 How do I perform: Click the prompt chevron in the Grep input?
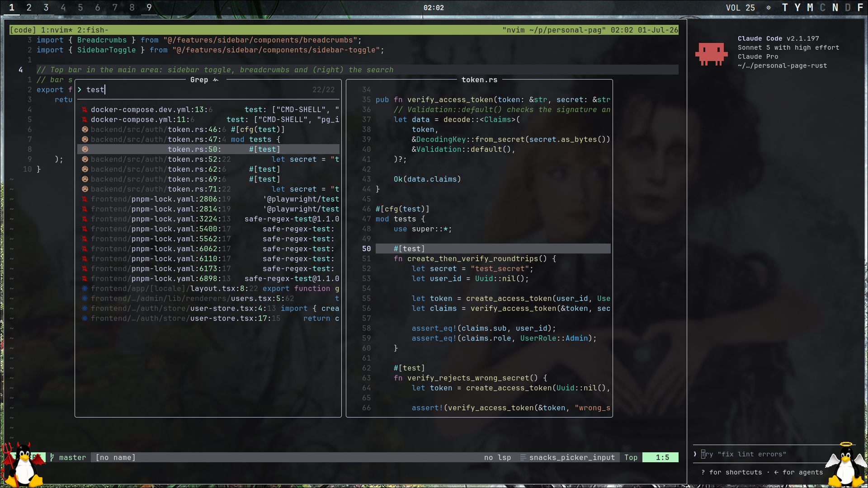click(x=80, y=90)
